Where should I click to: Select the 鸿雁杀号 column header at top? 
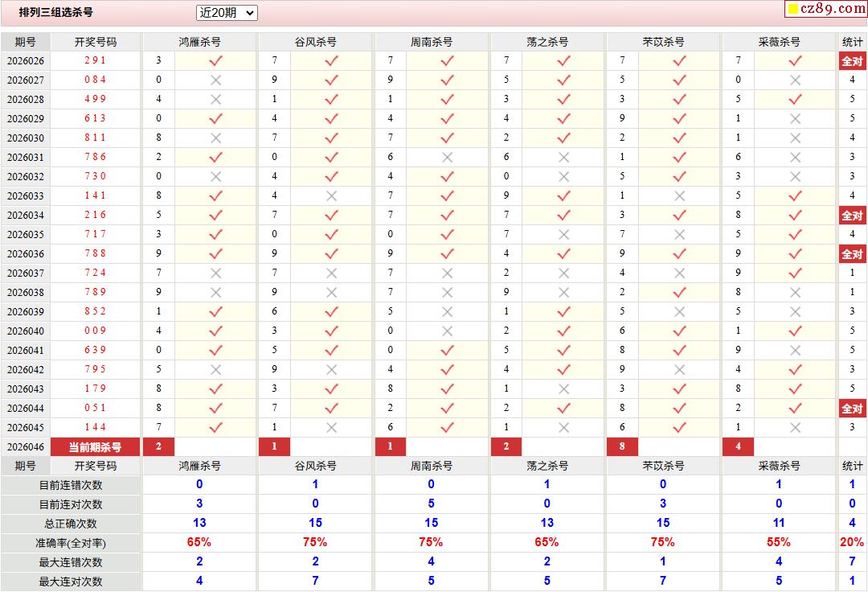[199, 42]
